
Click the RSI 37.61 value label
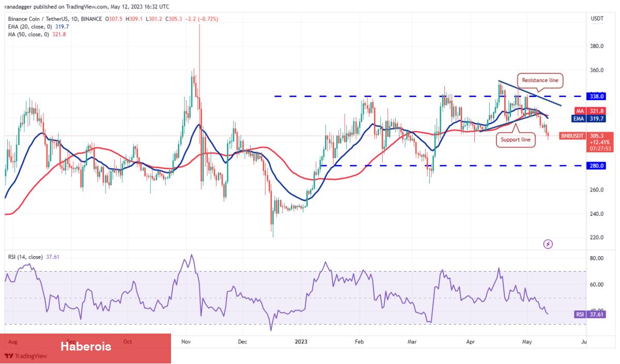(590, 314)
